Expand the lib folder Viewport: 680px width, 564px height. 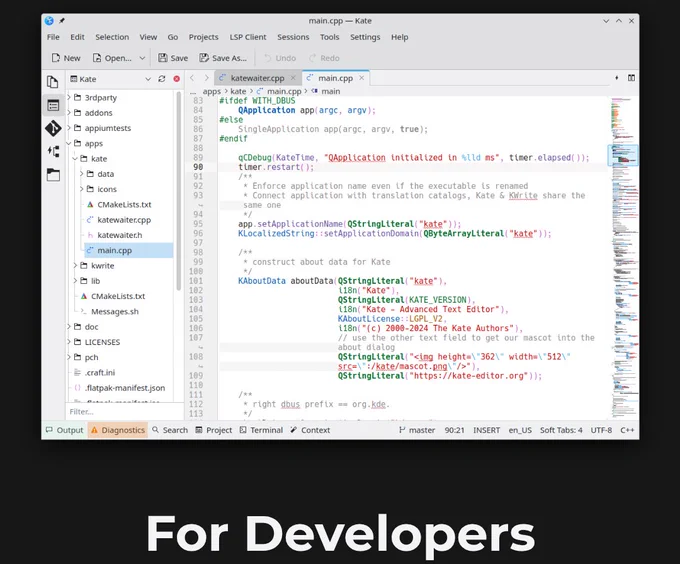pos(75,281)
